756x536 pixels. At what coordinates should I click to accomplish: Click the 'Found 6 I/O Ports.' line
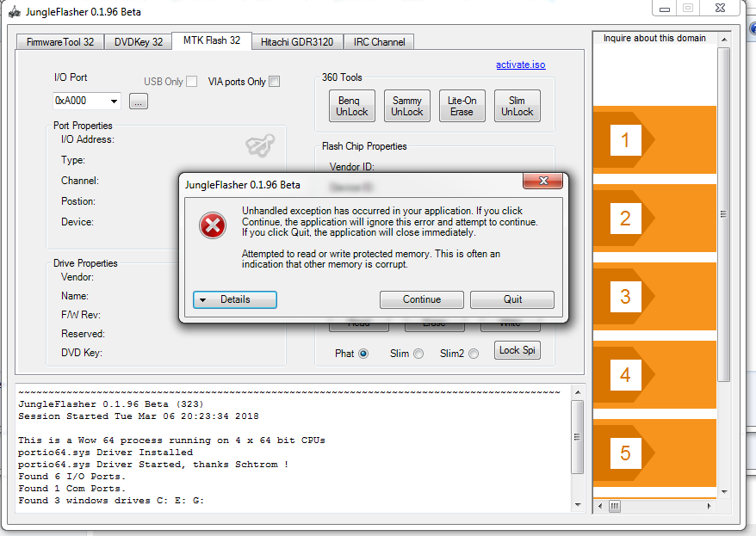point(71,477)
